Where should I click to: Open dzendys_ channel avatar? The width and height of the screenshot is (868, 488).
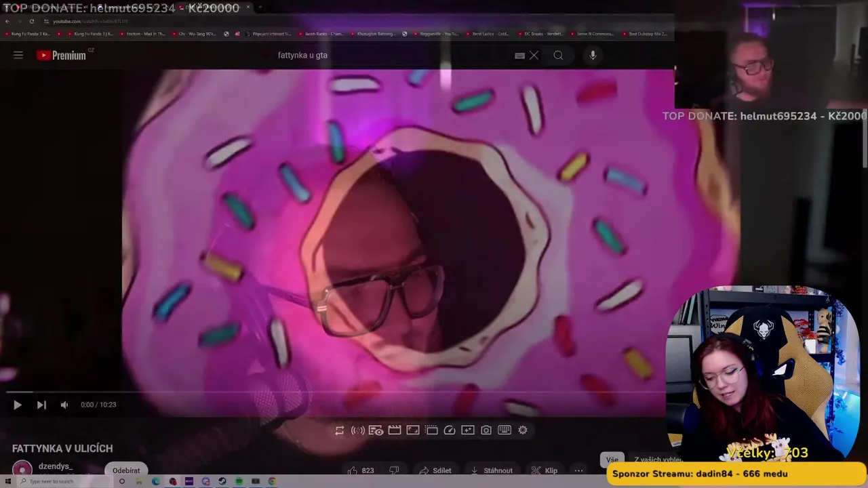[22, 469]
